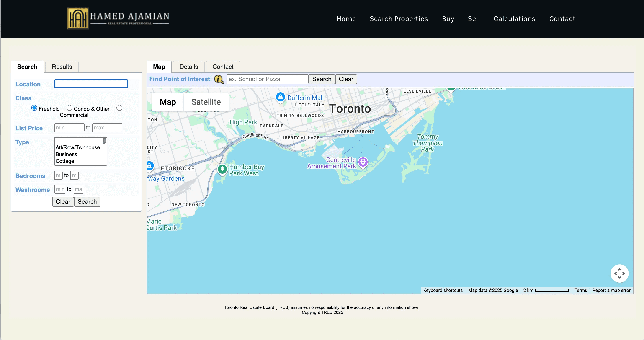Open the Details tab
The width and height of the screenshot is (644, 340).
pos(188,67)
